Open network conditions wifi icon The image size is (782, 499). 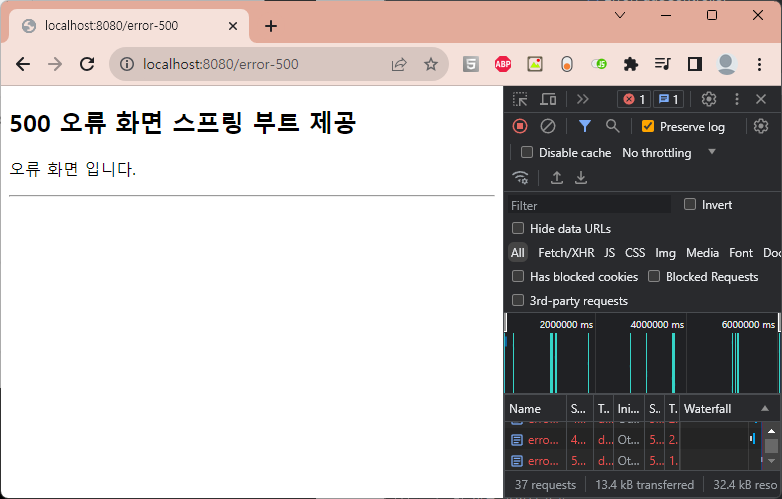click(x=520, y=177)
